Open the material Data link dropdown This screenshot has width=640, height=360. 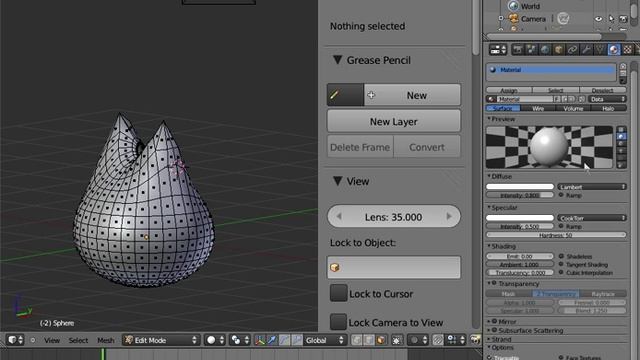point(608,99)
